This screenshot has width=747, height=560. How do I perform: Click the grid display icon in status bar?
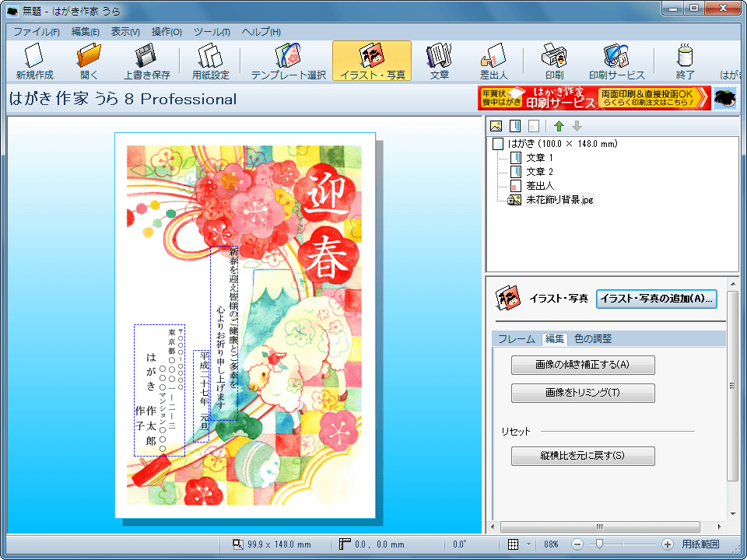[x=513, y=544]
